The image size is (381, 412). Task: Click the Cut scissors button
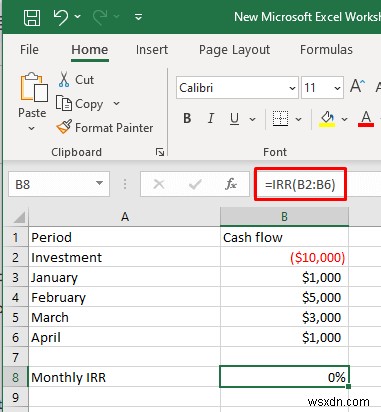76,80
